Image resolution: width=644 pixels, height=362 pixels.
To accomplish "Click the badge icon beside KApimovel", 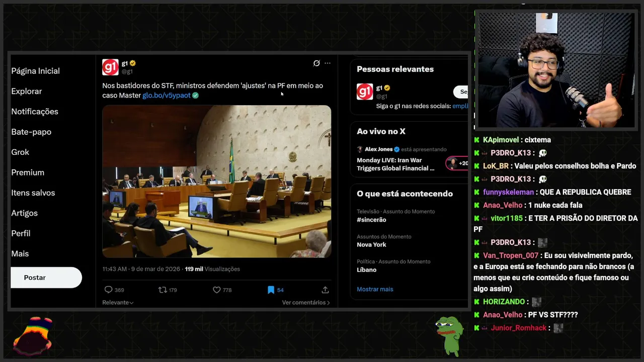I will [x=477, y=140].
